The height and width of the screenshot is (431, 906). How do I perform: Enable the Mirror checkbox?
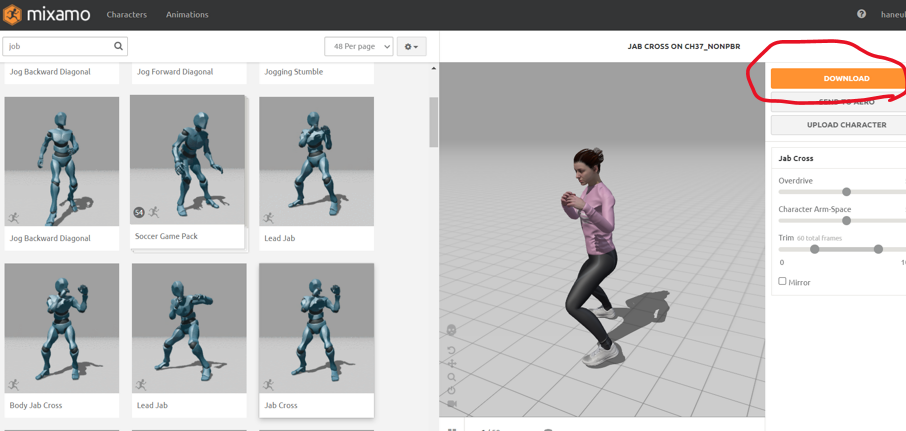click(x=782, y=281)
